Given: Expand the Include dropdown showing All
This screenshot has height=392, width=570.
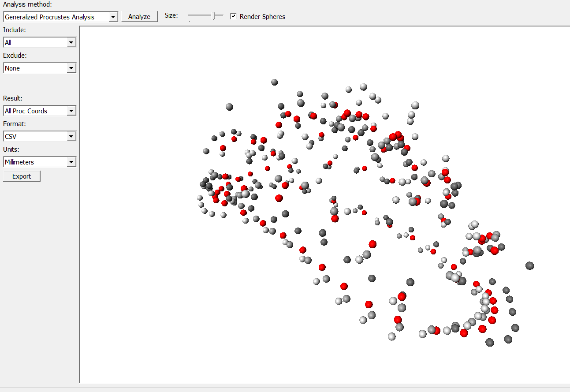Looking at the screenshot, I should 39,42.
